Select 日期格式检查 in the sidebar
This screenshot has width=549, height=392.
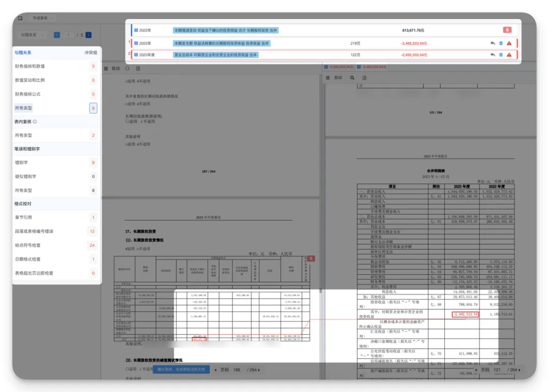point(57,259)
